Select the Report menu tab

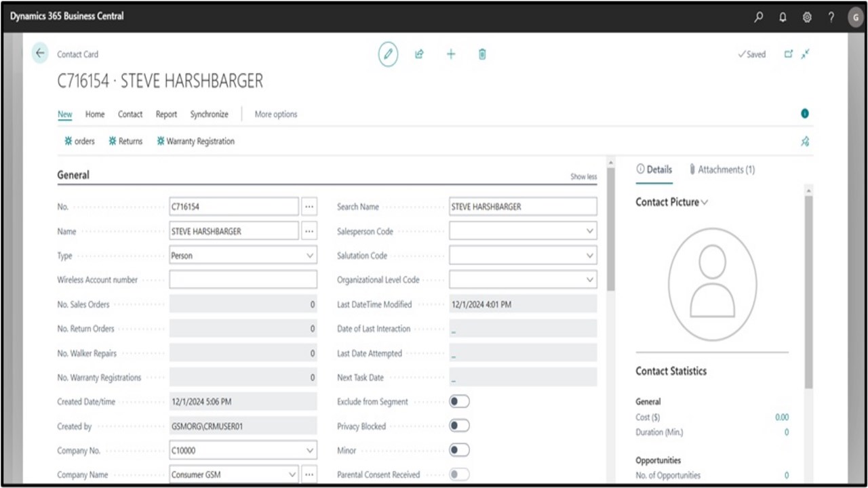click(166, 115)
